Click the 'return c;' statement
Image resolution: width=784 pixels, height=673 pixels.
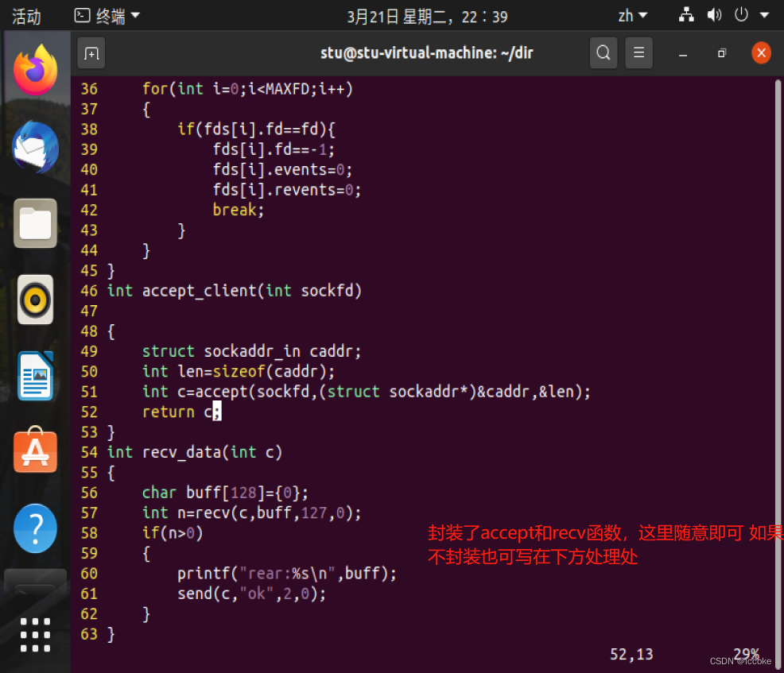181,412
